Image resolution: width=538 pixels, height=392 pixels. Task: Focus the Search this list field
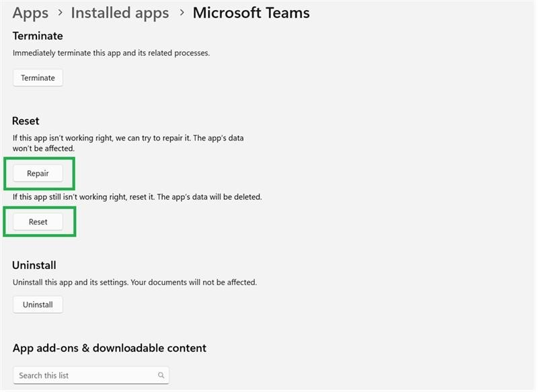coord(91,375)
